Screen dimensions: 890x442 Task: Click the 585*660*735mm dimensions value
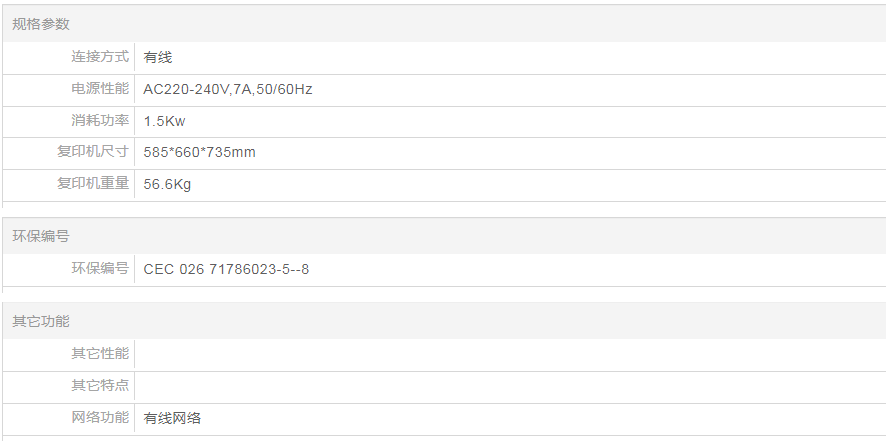tap(200, 152)
